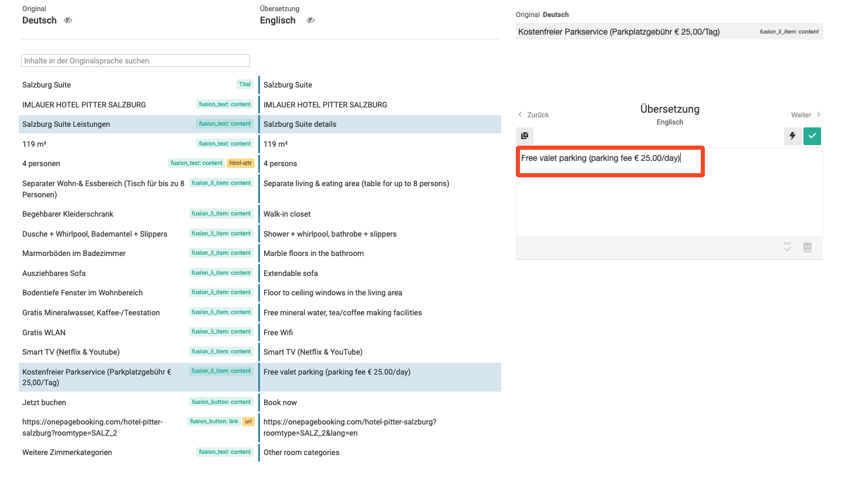
Task: Click the copy original text icon
Action: tap(525, 136)
